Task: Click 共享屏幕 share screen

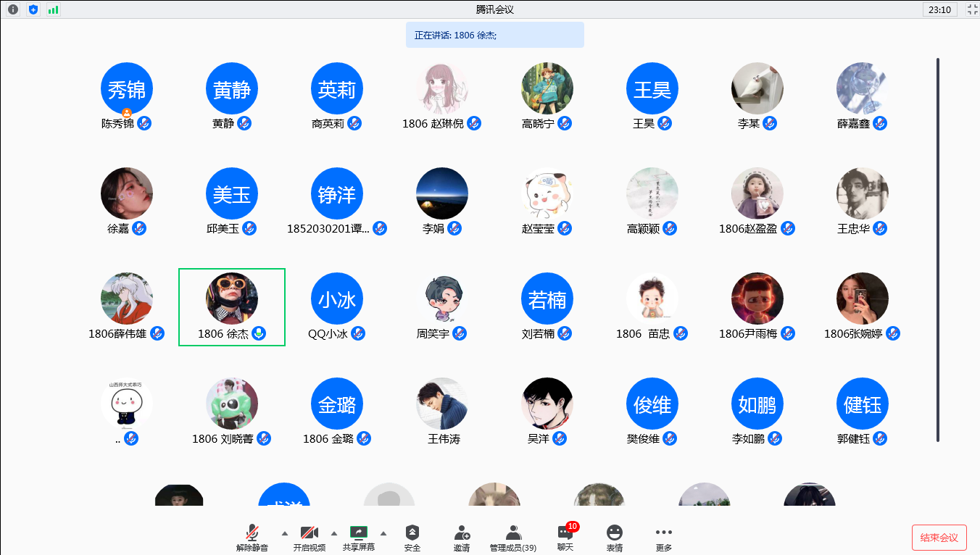Action: tap(359, 537)
